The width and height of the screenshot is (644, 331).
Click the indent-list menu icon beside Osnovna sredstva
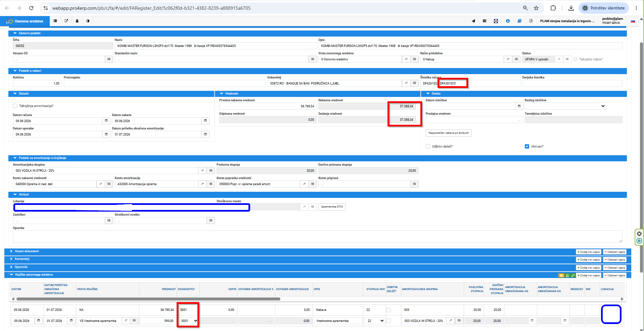55,21
